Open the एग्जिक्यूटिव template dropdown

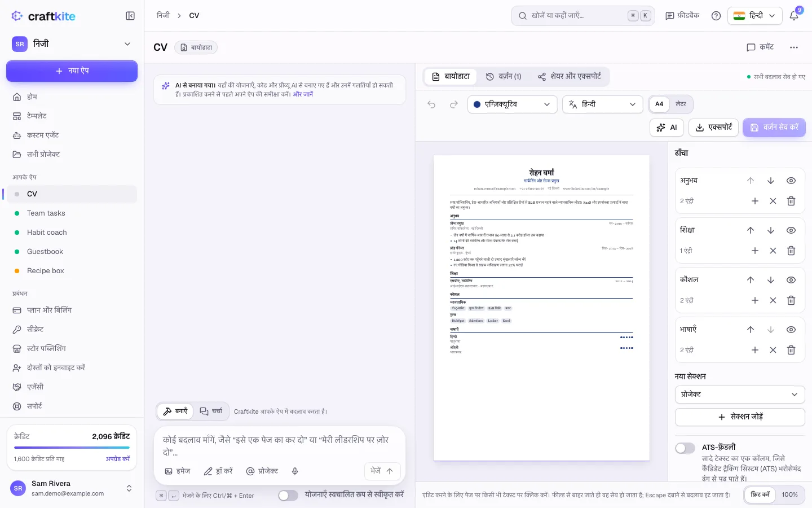click(x=513, y=104)
